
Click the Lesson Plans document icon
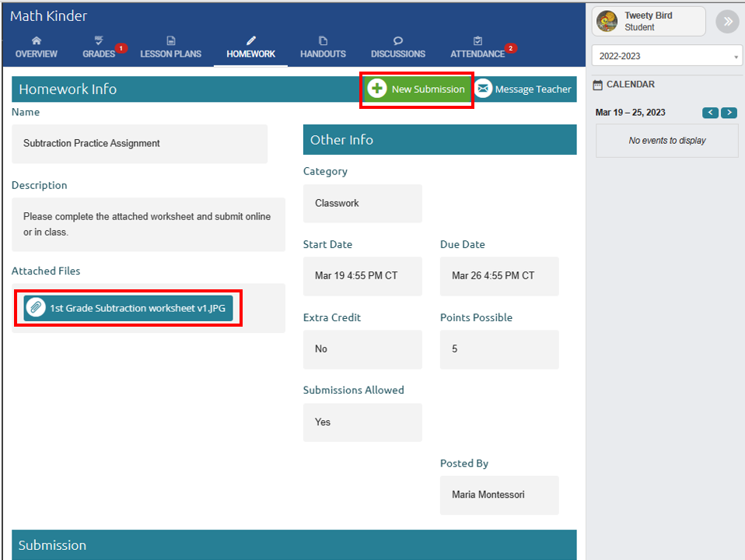170,40
